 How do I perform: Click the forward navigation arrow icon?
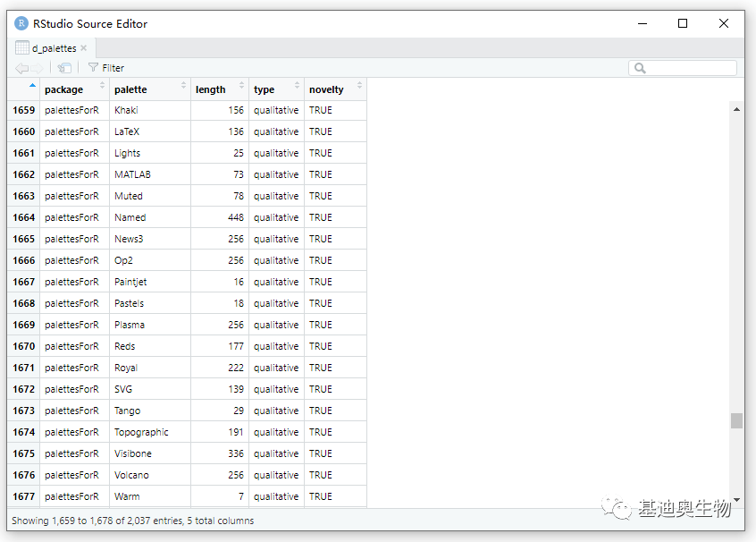tap(38, 68)
